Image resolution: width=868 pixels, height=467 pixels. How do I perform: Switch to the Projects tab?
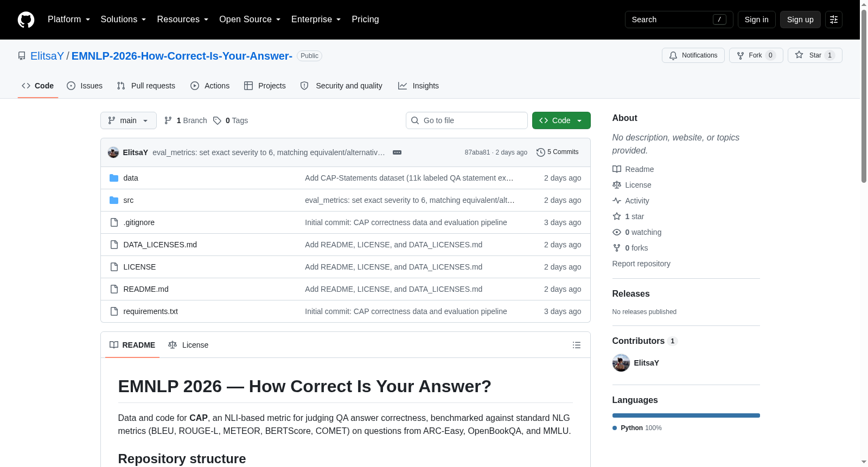point(265,86)
